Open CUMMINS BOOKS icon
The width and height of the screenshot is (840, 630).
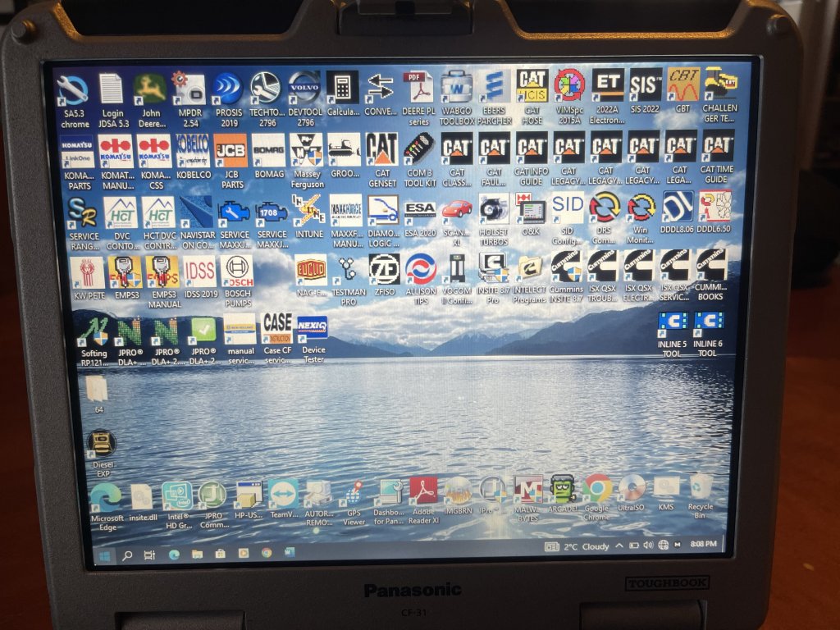pyautogui.click(x=711, y=266)
